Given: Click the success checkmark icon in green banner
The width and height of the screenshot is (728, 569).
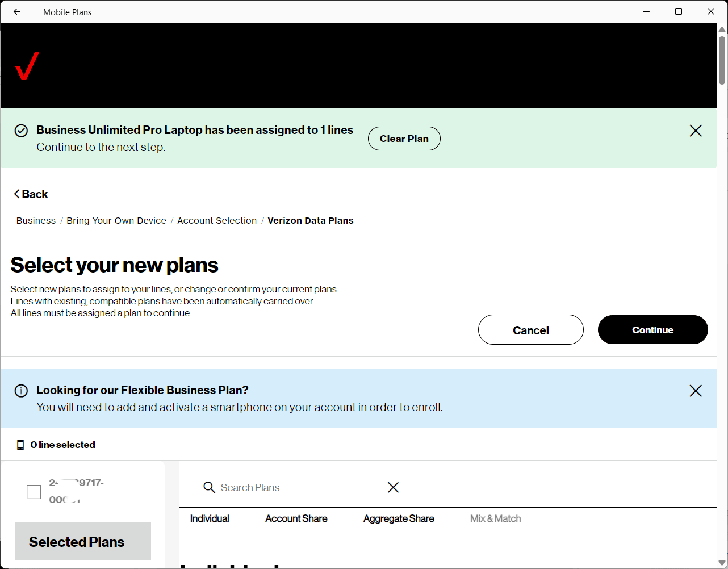Looking at the screenshot, I should (x=21, y=131).
